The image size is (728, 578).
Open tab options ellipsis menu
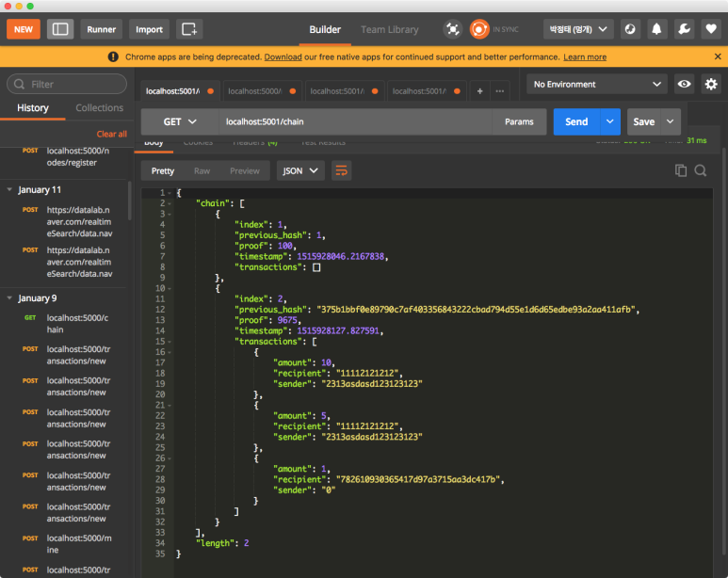pyautogui.click(x=499, y=91)
